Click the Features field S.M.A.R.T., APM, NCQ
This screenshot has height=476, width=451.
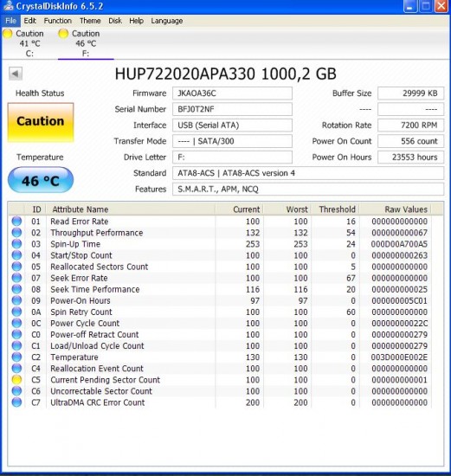point(308,190)
